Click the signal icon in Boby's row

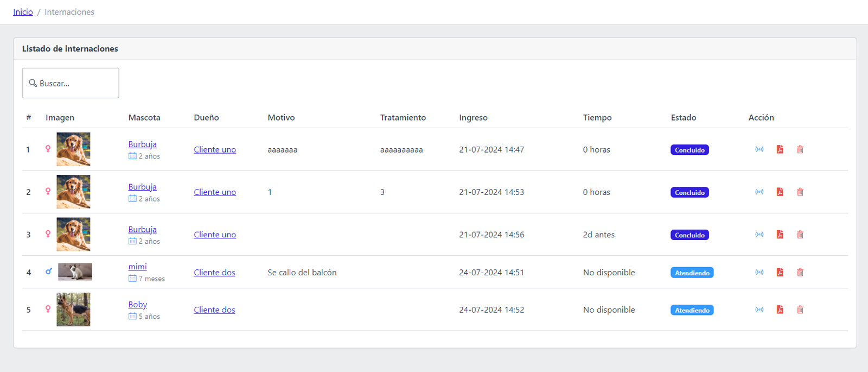(x=759, y=310)
